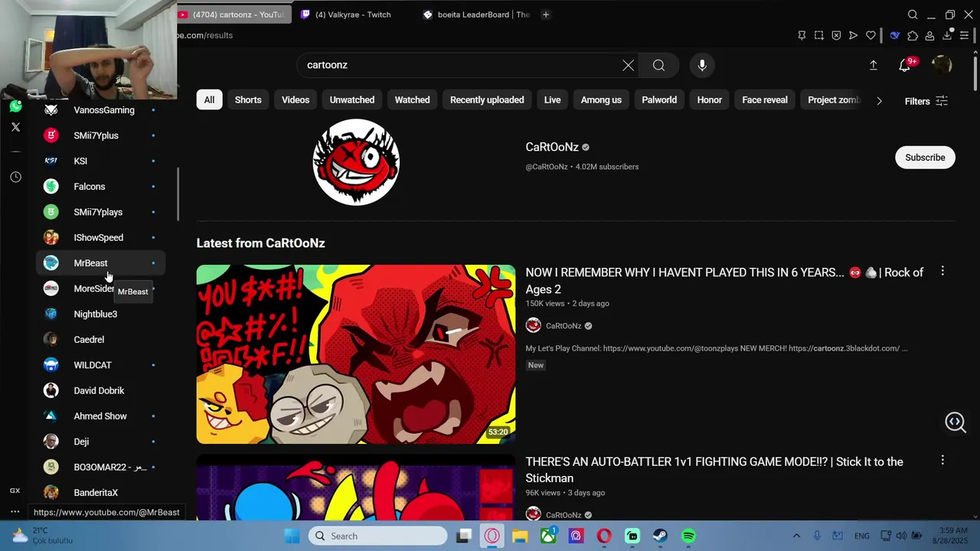The height and width of the screenshot is (551, 980).
Task: Open the browser profile icon
Action: 929,35
